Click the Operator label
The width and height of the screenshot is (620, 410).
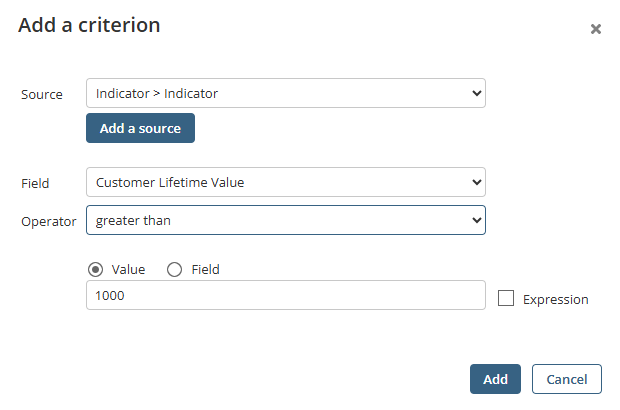48,221
